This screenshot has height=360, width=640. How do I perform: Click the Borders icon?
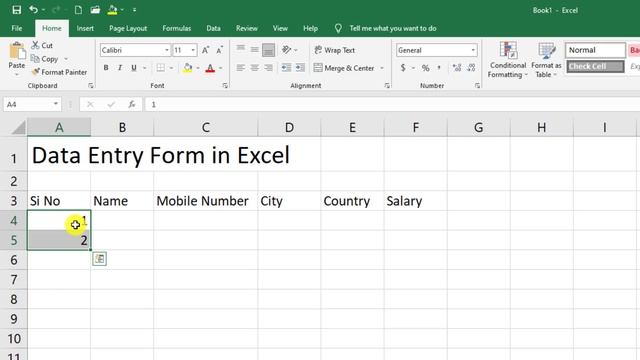[x=160, y=68]
